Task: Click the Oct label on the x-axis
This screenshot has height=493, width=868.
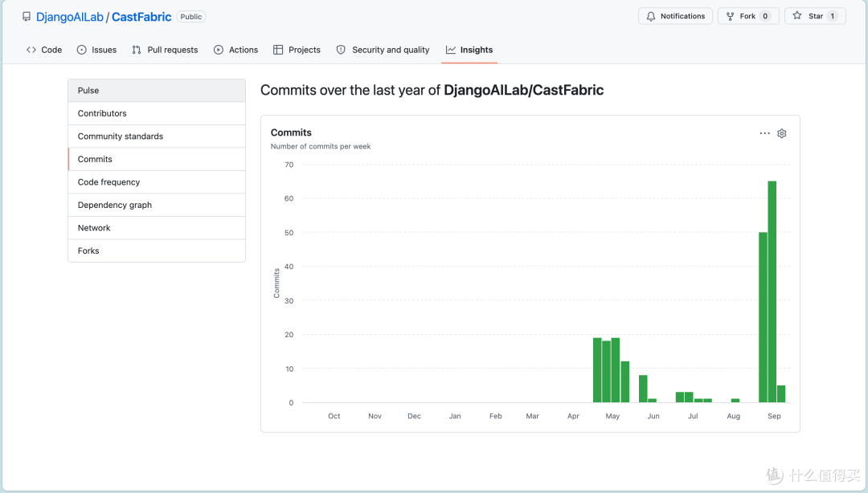Action: pos(334,416)
